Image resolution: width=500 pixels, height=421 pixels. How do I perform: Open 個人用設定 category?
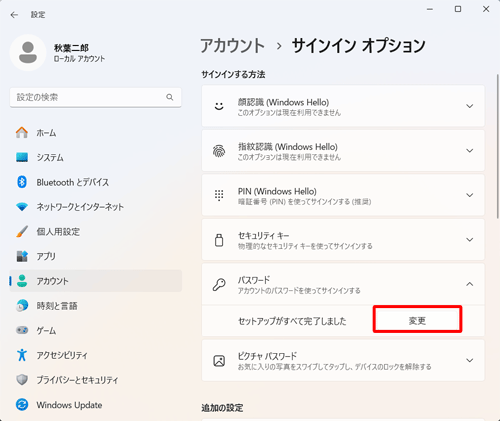pyautogui.click(x=96, y=231)
